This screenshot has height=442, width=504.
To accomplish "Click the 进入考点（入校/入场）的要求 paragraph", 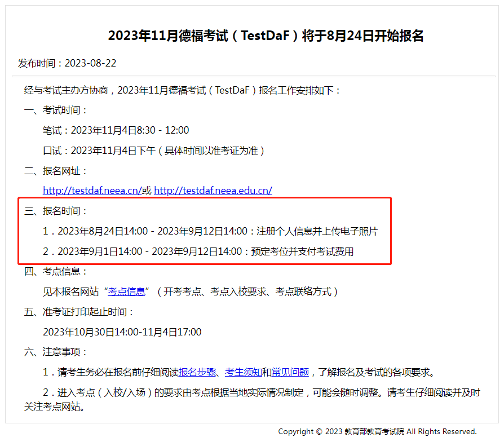I will click(x=252, y=400).
